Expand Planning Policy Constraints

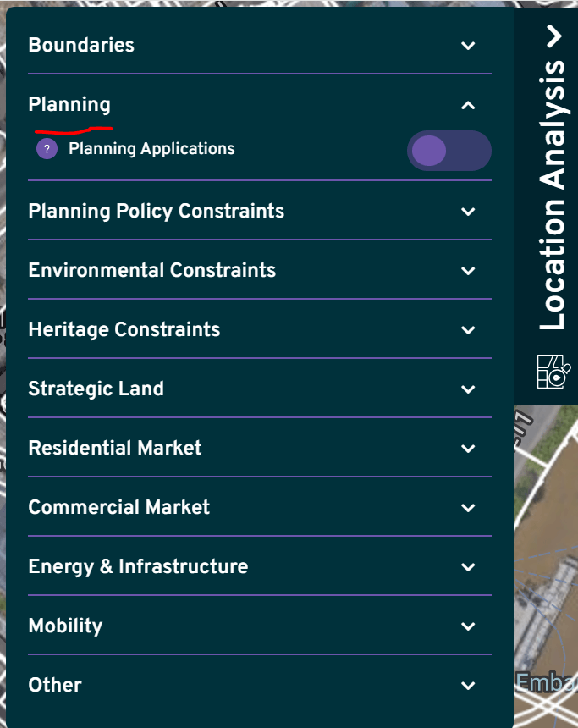[x=468, y=212]
